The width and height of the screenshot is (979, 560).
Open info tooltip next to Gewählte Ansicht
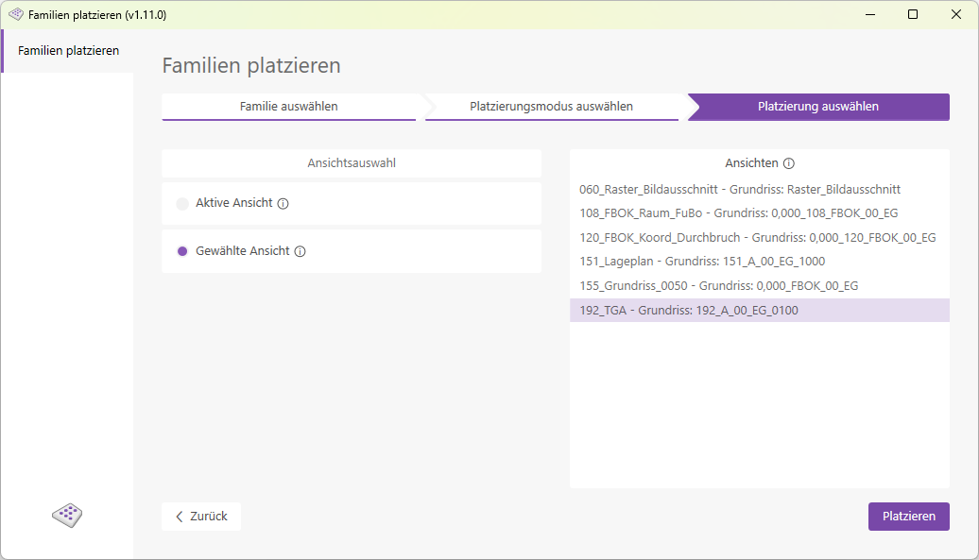301,250
